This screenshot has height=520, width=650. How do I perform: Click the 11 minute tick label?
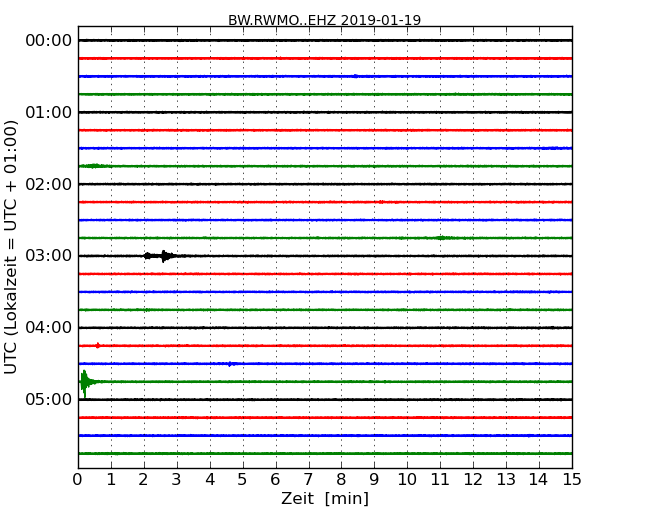tap(440, 479)
